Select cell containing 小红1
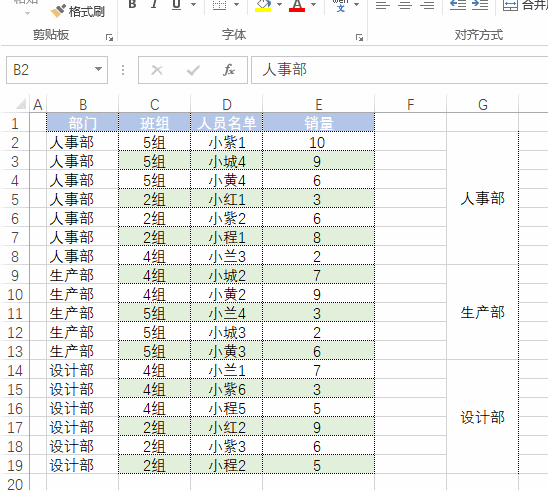 click(226, 199)
